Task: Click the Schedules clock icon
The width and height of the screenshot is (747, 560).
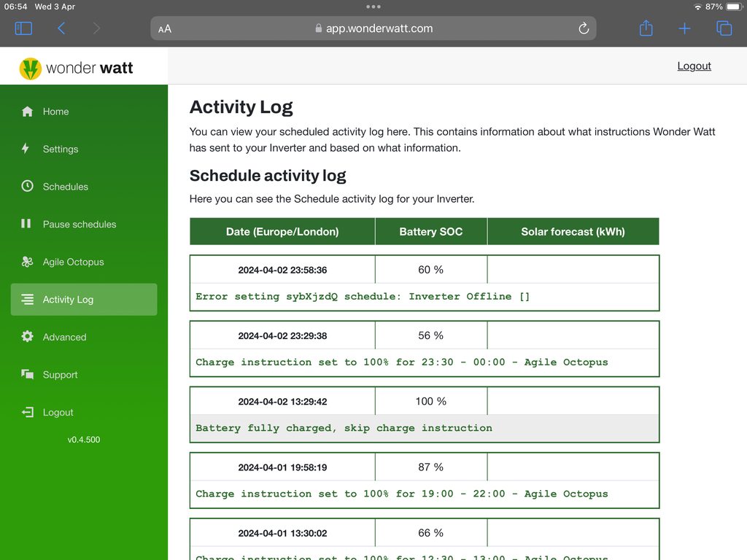Action: 28,186
